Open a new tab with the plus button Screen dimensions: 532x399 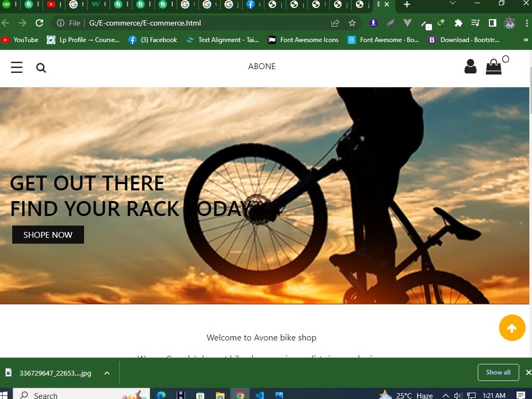(407, 4)
